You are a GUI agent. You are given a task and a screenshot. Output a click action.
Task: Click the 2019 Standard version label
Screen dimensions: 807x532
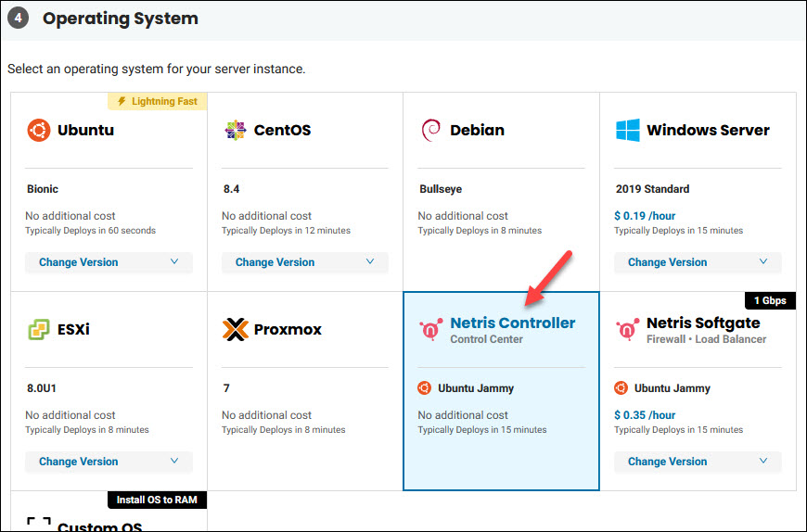(652, 189)
